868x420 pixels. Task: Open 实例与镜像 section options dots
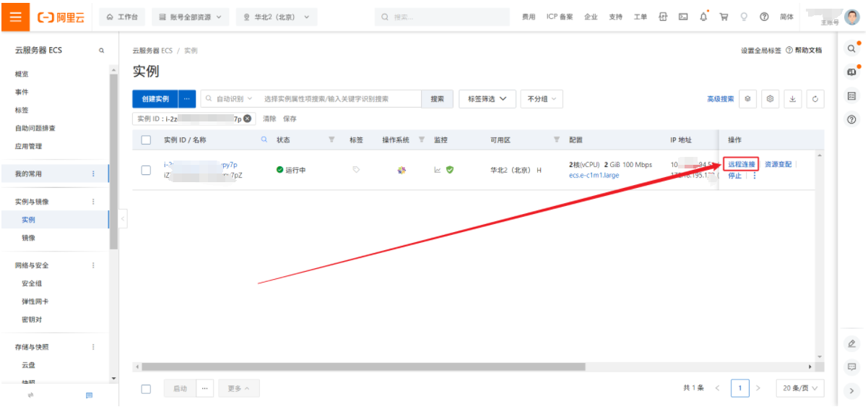[x=93, y=202]
